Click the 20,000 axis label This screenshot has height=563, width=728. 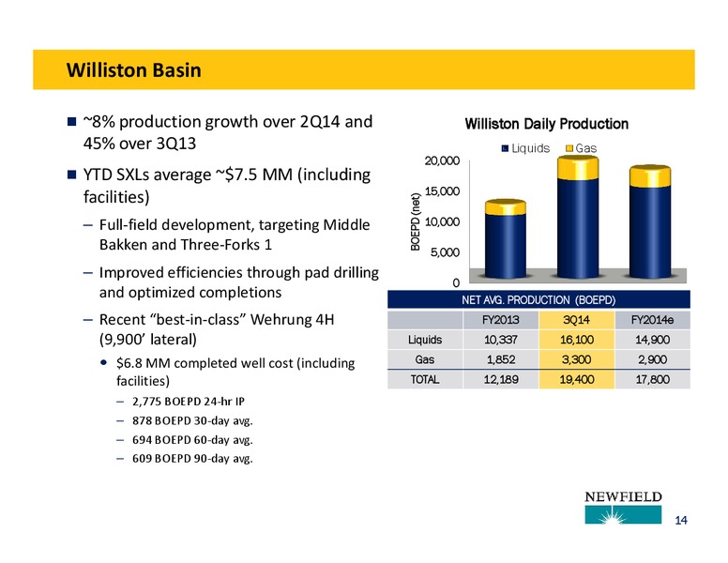click(442, 160)
